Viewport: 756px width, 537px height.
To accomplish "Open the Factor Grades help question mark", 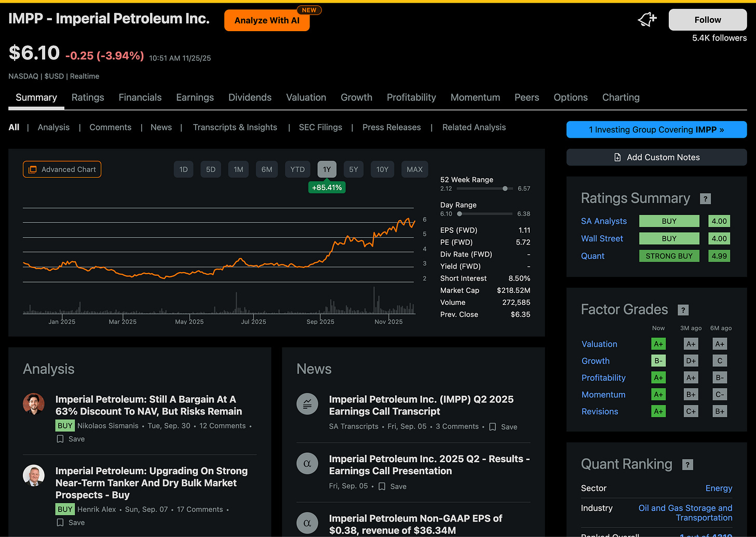I will [x=683, y=310].
